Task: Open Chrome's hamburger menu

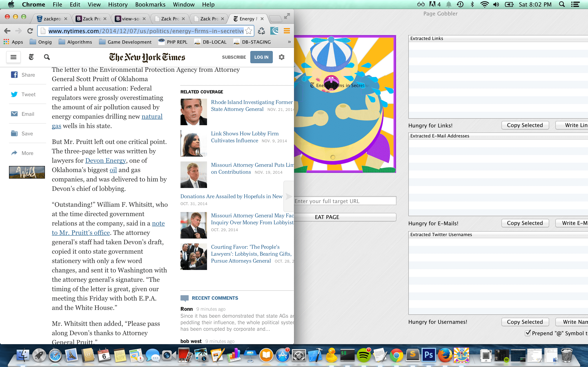Action: (286, 31)
